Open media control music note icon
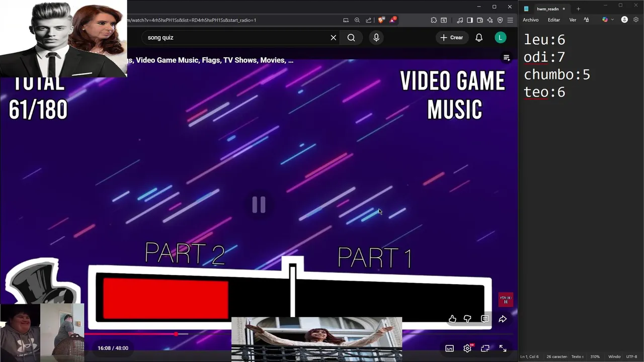The height and width of the screenshot is (362, 644). click(x=460, y=20)
